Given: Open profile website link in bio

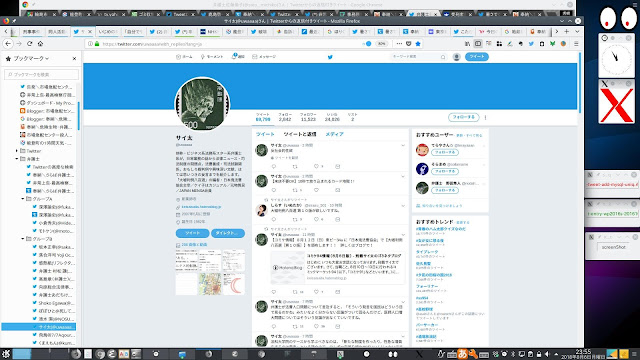Looking at the screenshot, I should click(201, 207).
